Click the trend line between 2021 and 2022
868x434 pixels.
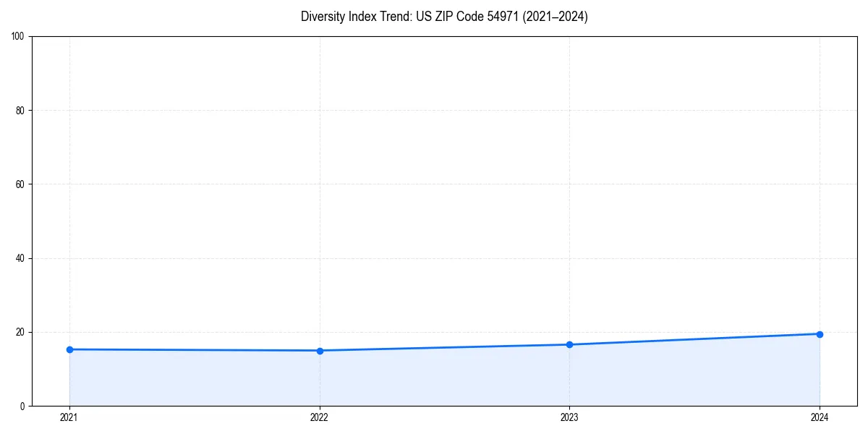click(x=195, y=349)
